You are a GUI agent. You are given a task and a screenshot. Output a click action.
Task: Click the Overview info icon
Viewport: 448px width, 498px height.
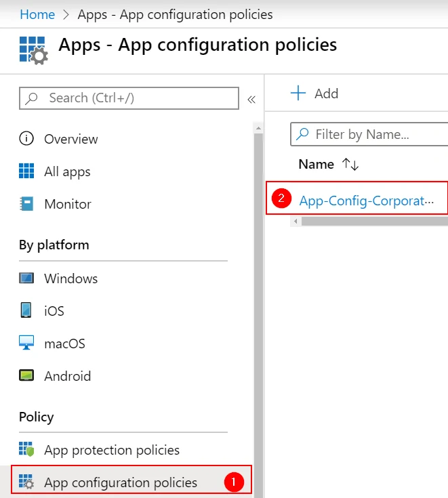(x=26, y=139)
